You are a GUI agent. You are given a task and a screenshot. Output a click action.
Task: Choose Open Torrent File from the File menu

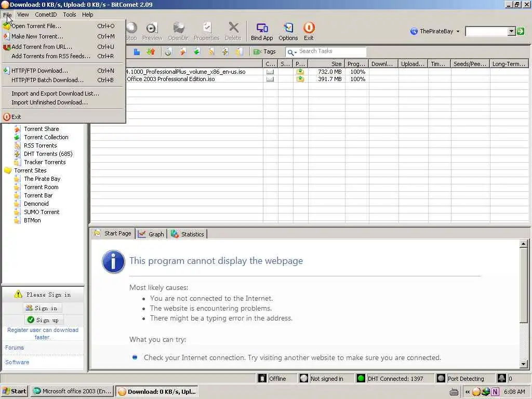(64, 26)
